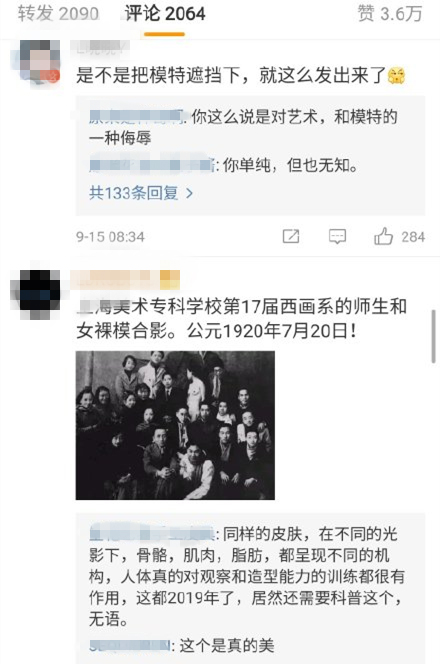The image size is (440, 664).
Task: Click the vertical scrollbar handle
Action: coord(433,336)
